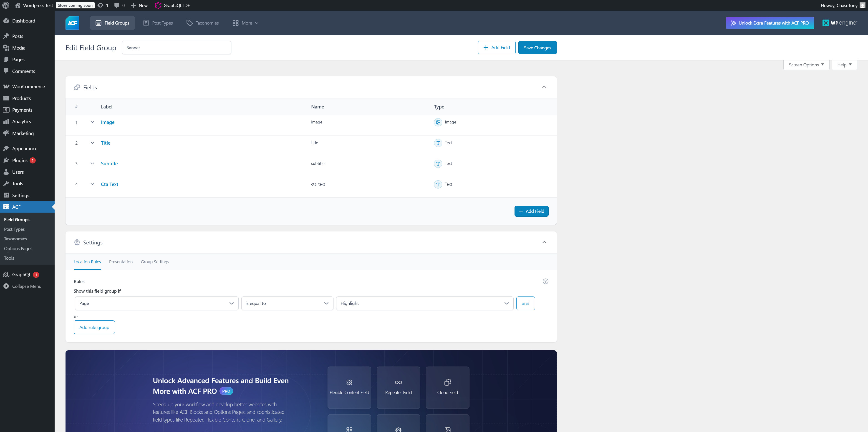
Task: Click Add rule group button
Action: [x=94, y=327]
